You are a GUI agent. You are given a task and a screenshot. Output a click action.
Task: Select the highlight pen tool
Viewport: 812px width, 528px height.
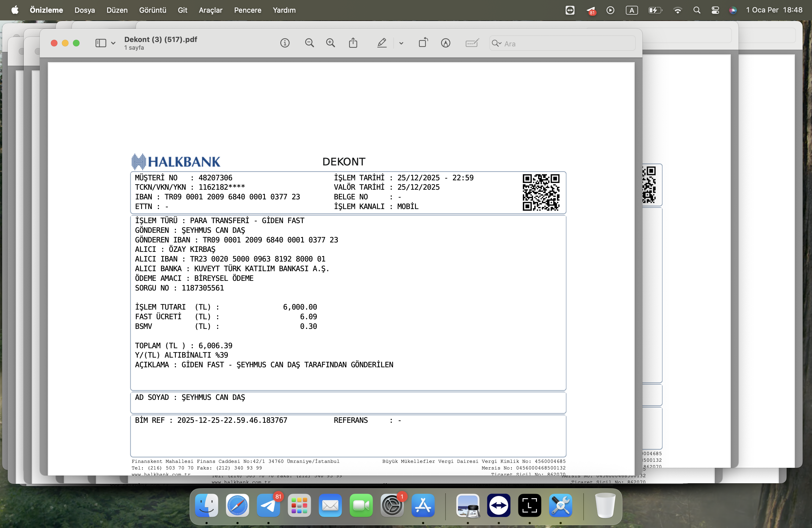[x=382, y=43]
